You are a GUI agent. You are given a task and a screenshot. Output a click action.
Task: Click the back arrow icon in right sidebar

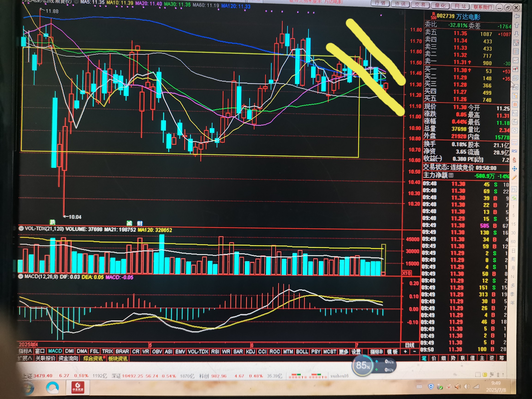(x=517, y=16)
